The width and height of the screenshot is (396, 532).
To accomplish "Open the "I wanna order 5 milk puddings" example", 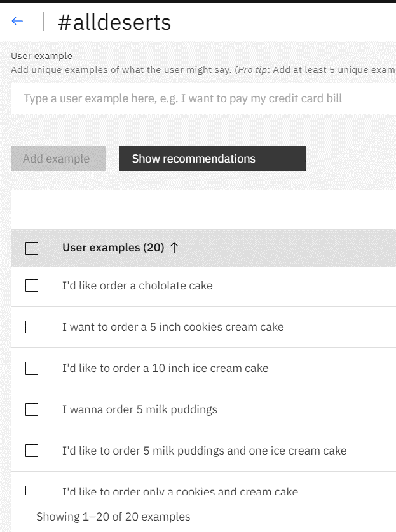I will pyautogui.click(x=140, y=409).
